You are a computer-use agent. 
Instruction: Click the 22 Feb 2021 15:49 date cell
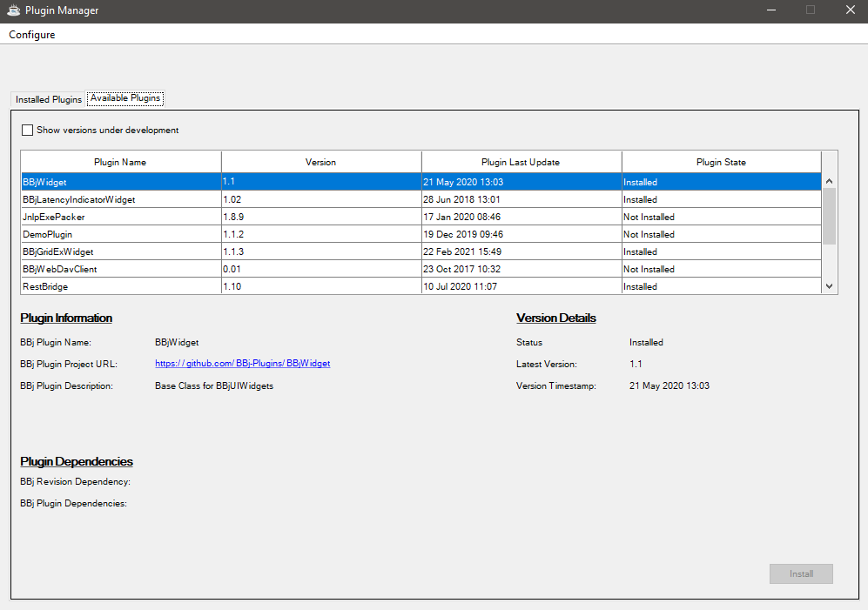(521, 251)
